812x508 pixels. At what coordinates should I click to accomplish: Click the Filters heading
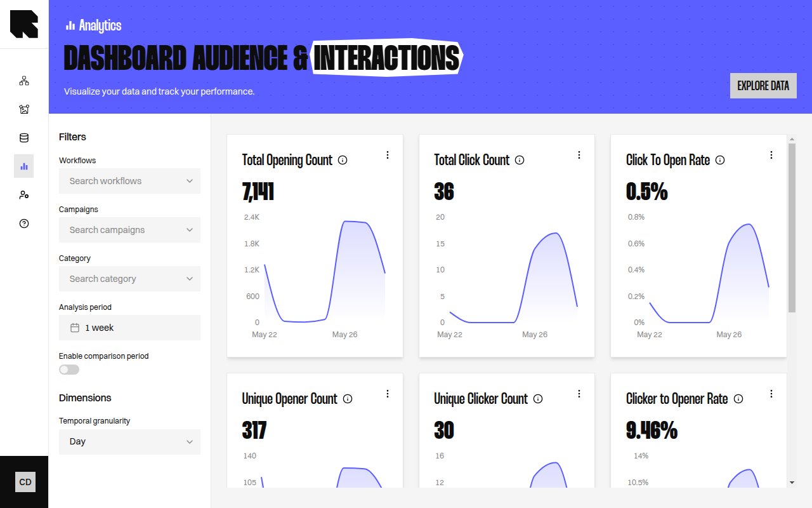coord(72,137)
